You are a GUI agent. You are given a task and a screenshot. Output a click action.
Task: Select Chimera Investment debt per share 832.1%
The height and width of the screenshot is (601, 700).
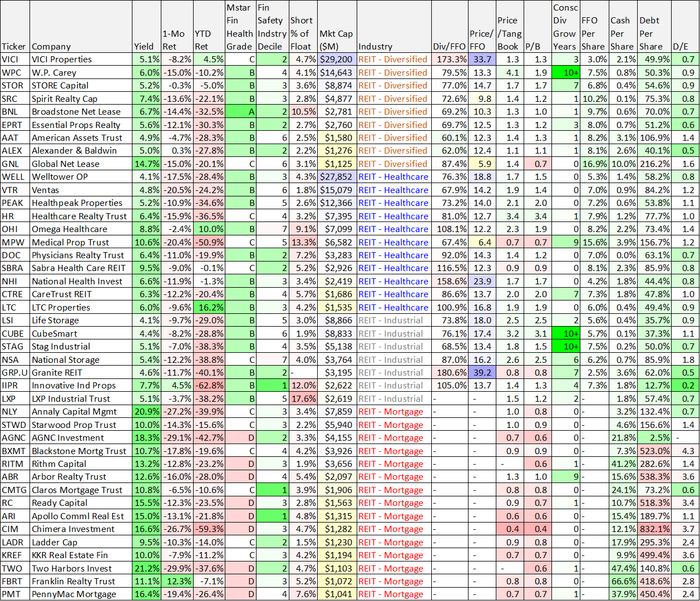click(654, 529)
